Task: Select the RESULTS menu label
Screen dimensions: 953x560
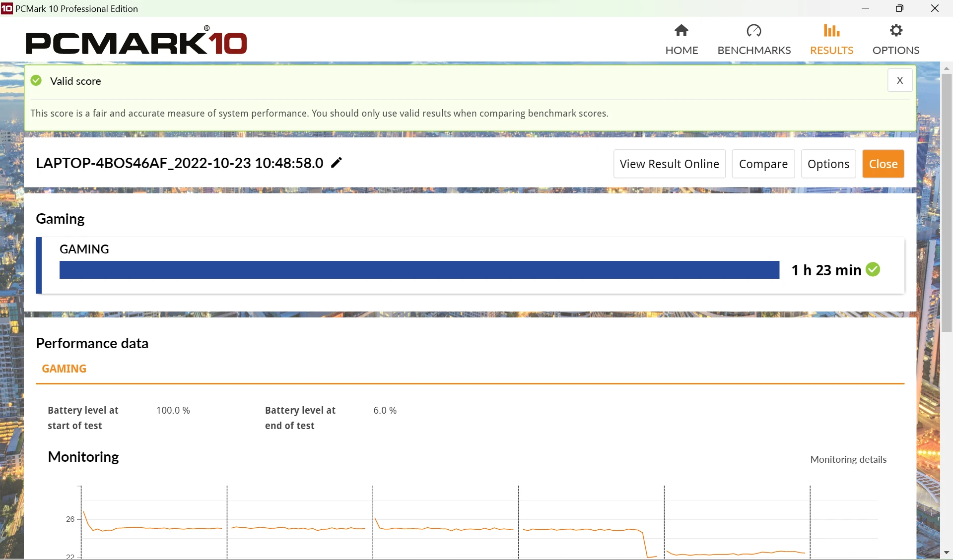Action: 831,50
